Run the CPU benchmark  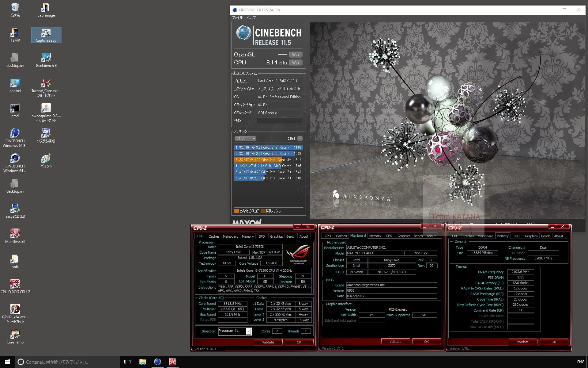[x=296, y=63]
